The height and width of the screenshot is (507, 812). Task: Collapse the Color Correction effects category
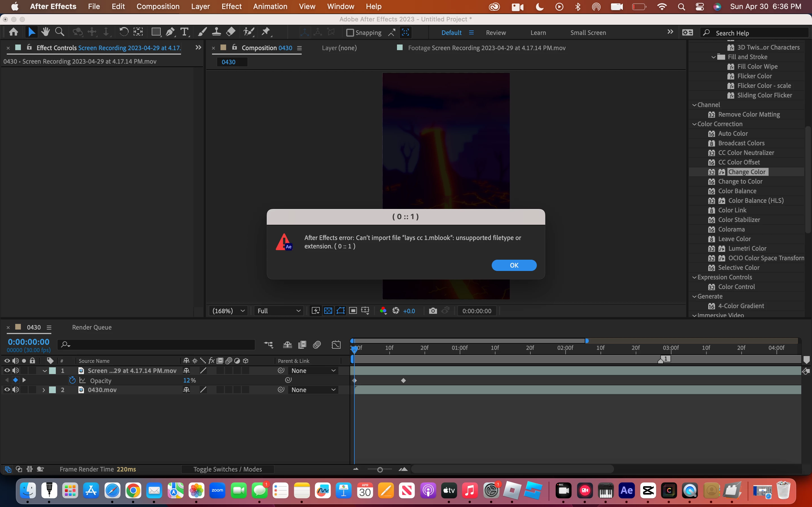coord(694,124)
